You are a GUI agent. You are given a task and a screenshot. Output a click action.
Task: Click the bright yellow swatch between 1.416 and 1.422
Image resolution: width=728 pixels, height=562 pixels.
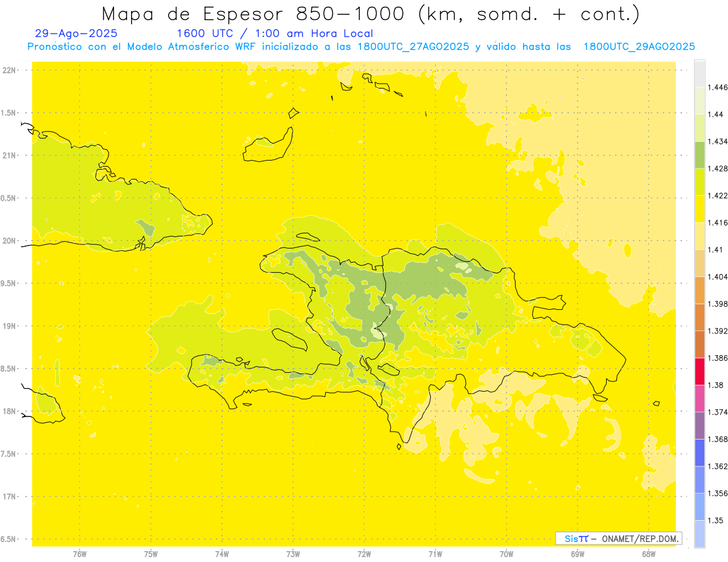coord(699,209)
